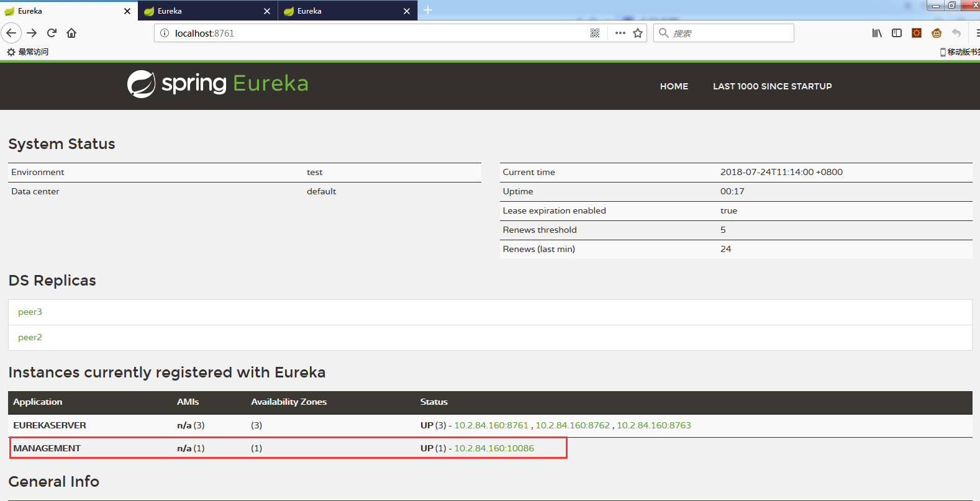Click the Spring leaf logo
The height and width of the screenshot is (501, 980).
(x=142, y=84)
